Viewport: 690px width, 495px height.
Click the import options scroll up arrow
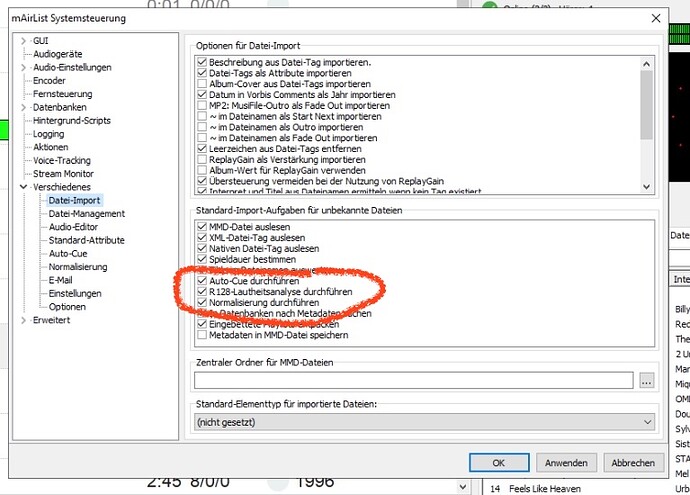[x=646, y=64]
